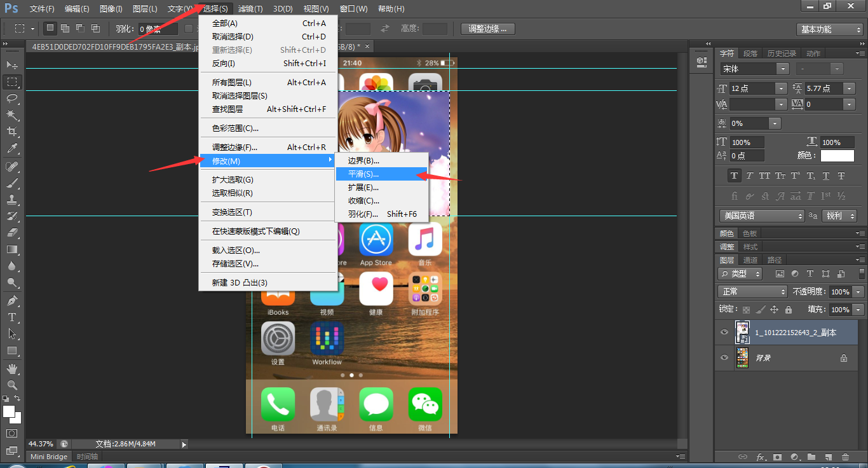868x468 pixels.
Task: Open the Mini Bridge panel tab
Action: point(49,457)
